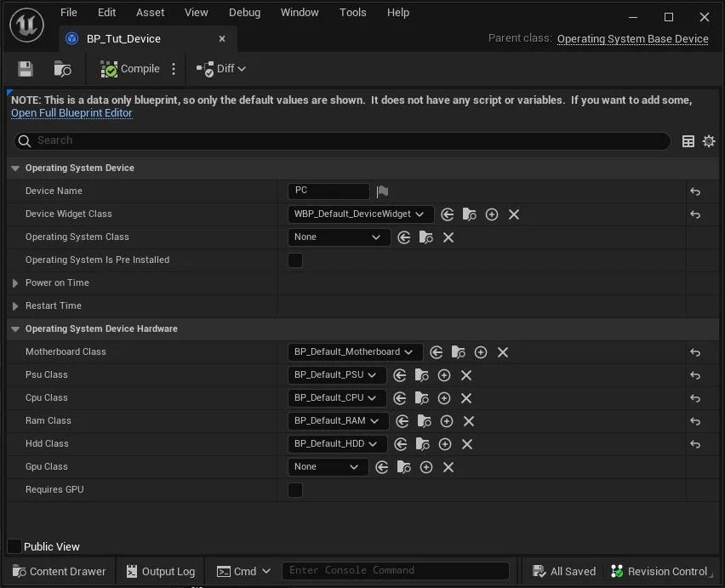Open the Content Drawer
This screenshot has width=725, height=588.
(59, 571)
